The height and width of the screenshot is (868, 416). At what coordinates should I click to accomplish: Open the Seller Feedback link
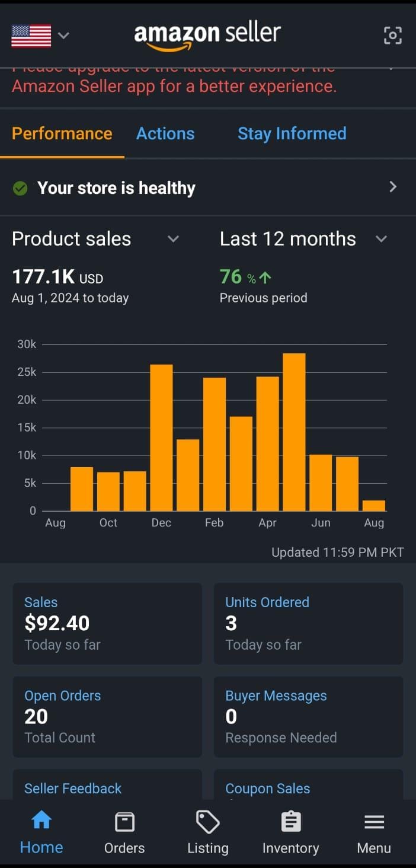point(72,788)
